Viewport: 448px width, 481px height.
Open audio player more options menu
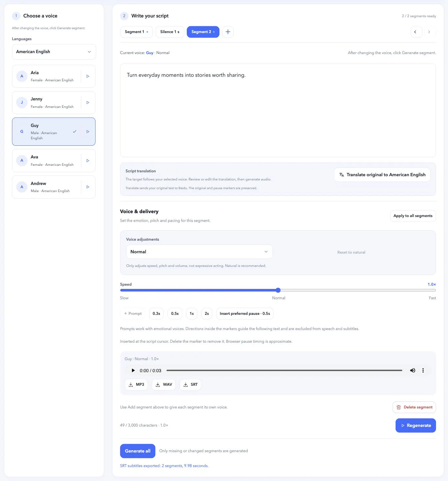pyautogui.click(x=423, y=370)
